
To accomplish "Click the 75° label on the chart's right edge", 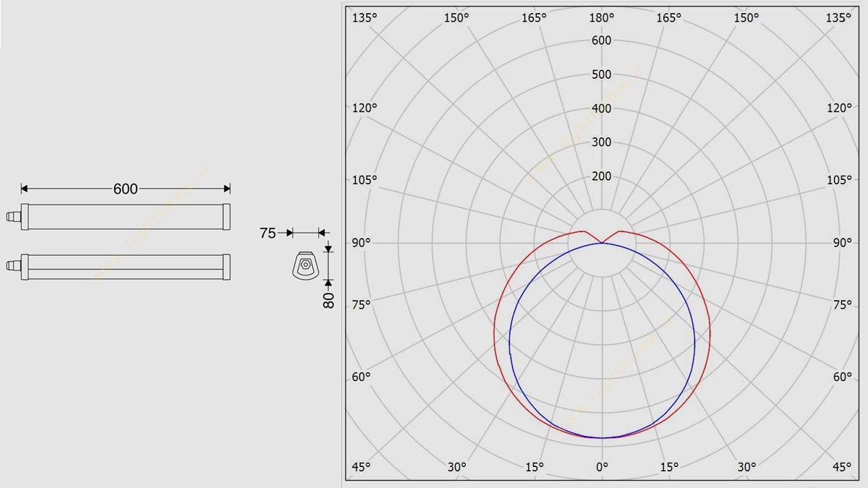I will click(x=842, y=304).
